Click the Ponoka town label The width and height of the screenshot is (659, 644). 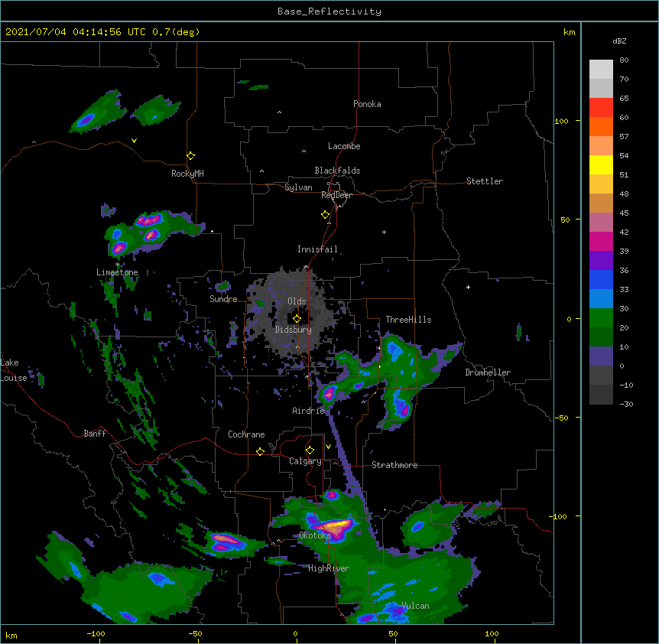(367, 104)
